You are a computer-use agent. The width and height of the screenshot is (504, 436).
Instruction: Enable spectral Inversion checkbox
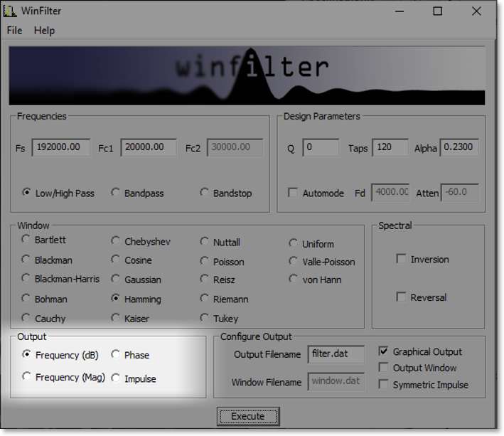click(x=402, y=260)
